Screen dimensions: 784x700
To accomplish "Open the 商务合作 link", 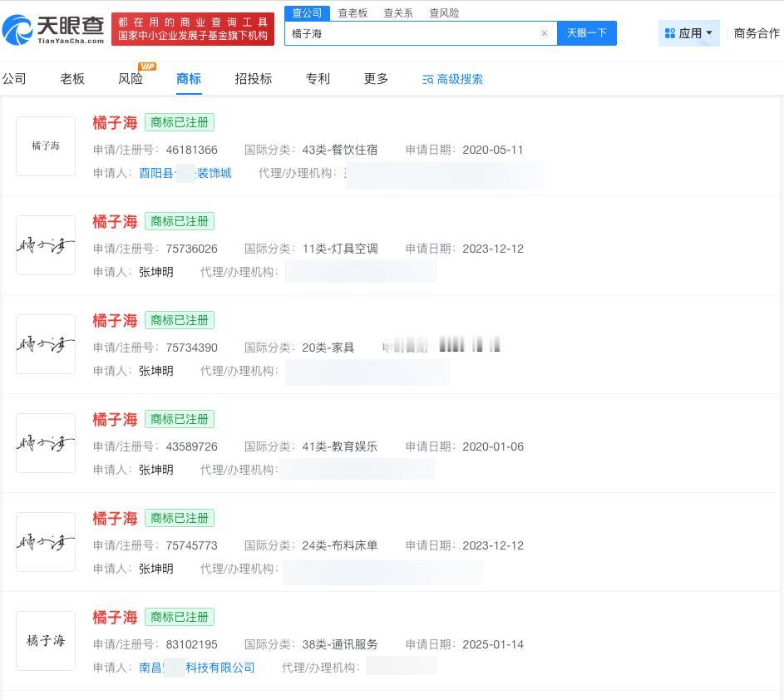I will coord(757,33).
